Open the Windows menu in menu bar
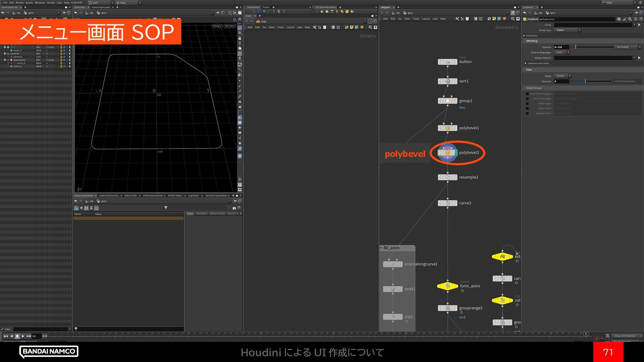Viewport: 644px width, 362px height. (40, 2)
